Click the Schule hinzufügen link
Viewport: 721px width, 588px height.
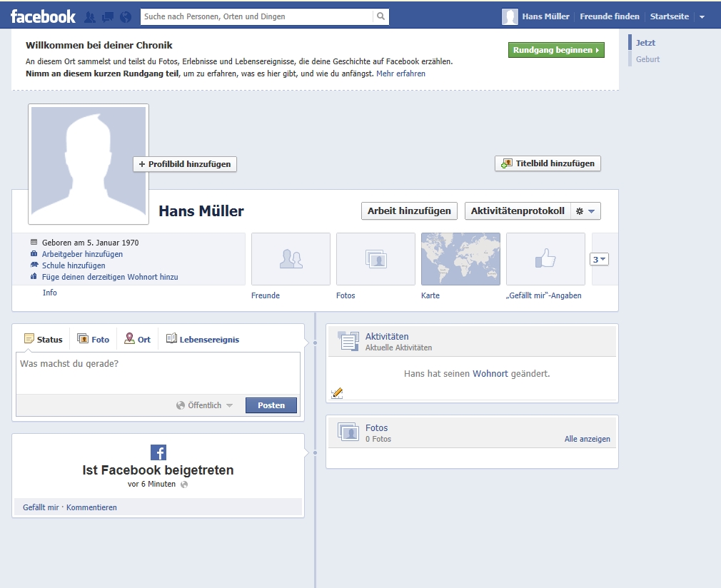click(x=74, y=265)
